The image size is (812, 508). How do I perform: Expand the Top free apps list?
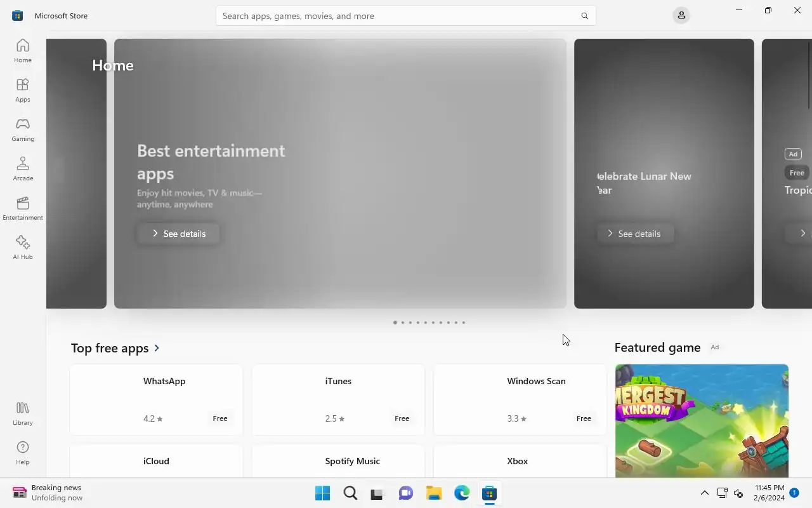point(157,348)
